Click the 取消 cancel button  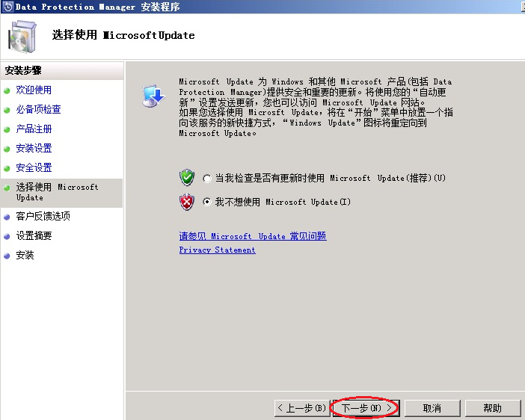432,408
